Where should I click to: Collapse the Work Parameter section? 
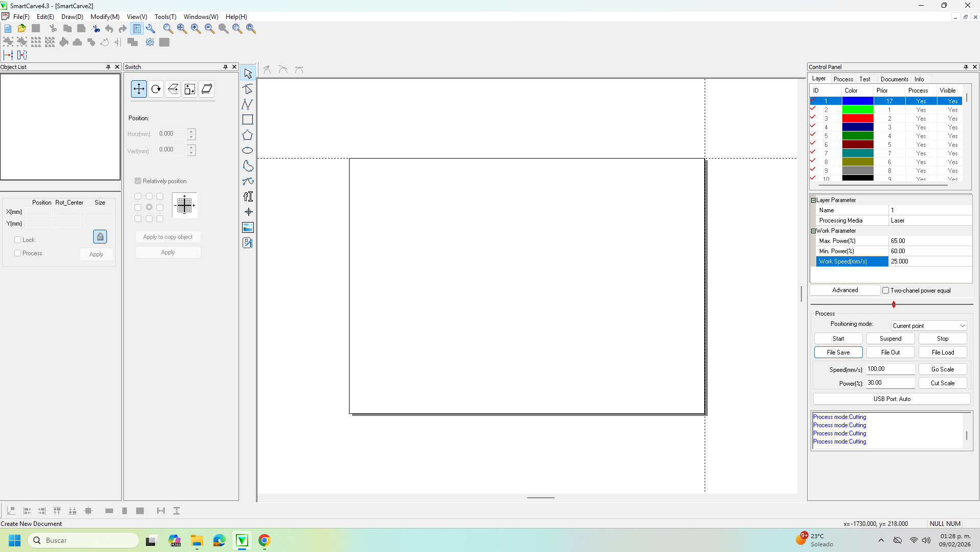(x=814, y=231)
